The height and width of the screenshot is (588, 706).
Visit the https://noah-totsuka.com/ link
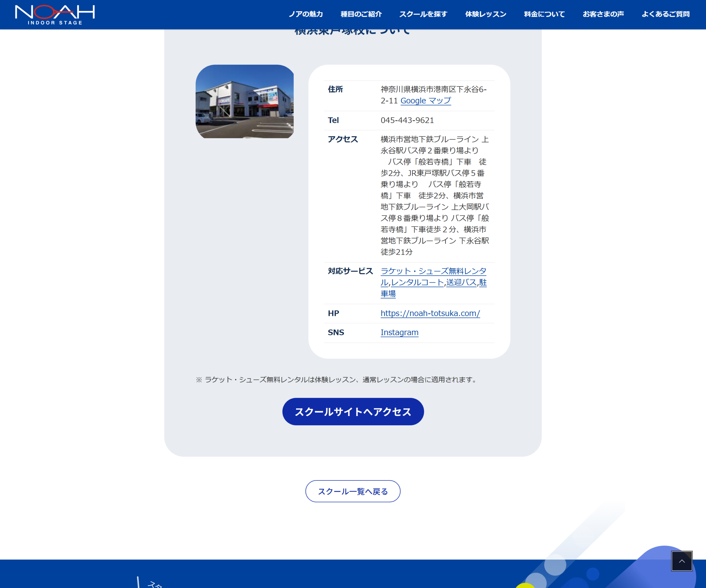tap(430, 313)
